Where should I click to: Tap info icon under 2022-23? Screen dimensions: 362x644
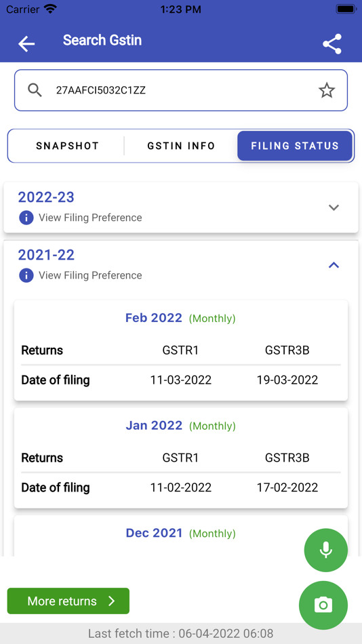(26, 218)
